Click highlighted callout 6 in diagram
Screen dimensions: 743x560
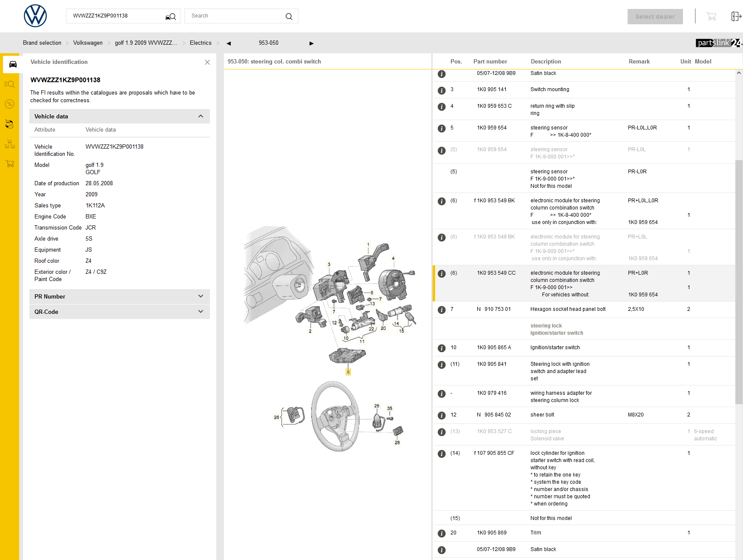coord(348,372)
